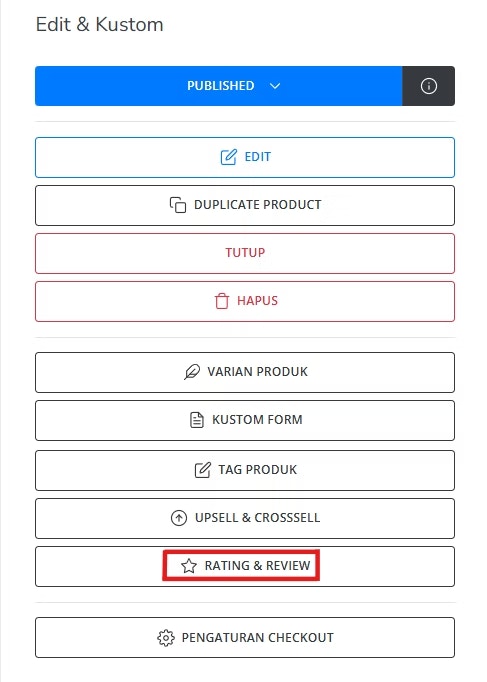The image size is (487, 682).
Task: Click the trash can icon on Hapus
Action: 222,301
